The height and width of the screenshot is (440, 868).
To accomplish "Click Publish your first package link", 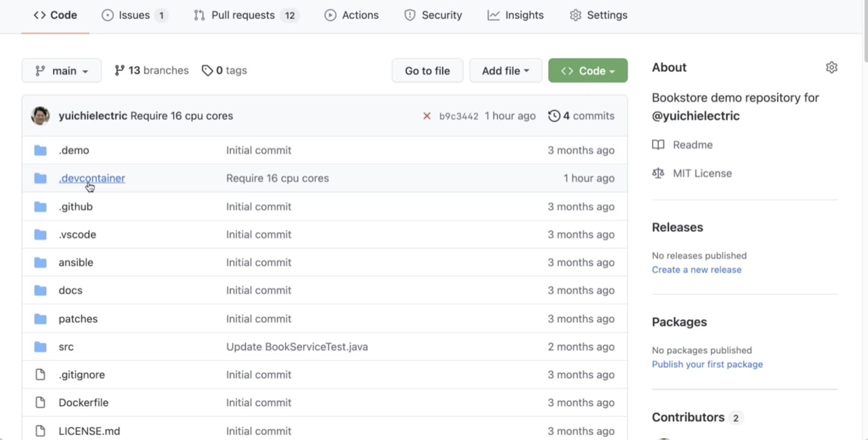I will tap(707, 364).
